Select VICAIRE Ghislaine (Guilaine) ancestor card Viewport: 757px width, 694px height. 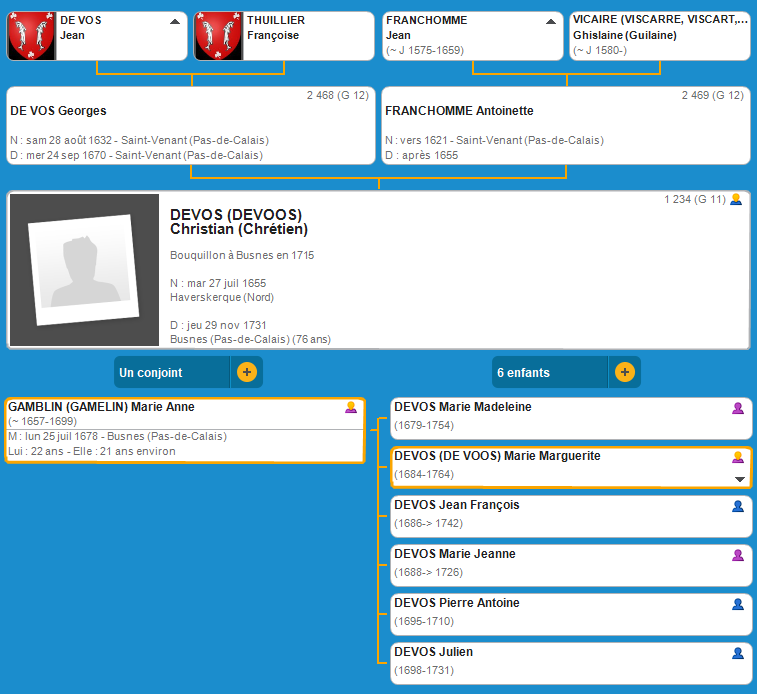pyautogui.click(x=659, y=36)
